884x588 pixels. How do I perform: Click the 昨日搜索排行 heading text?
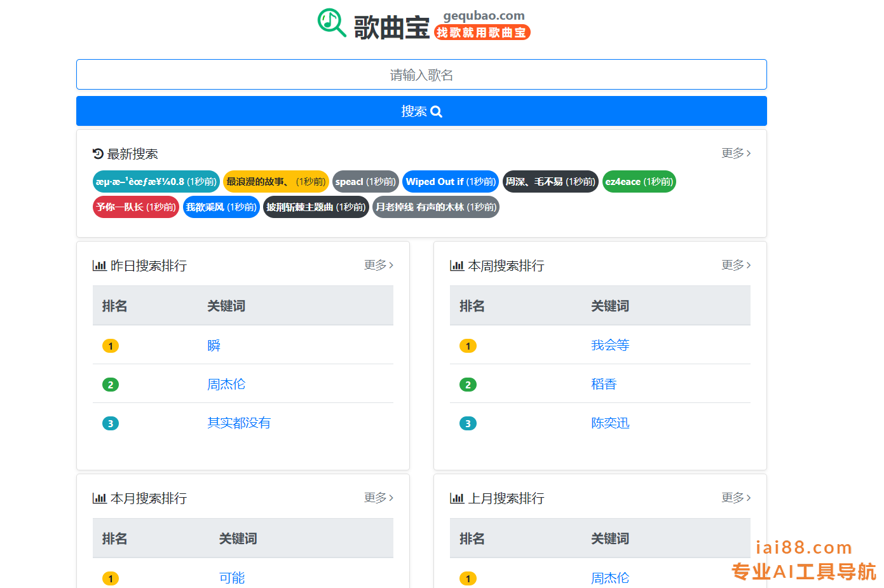149,266
